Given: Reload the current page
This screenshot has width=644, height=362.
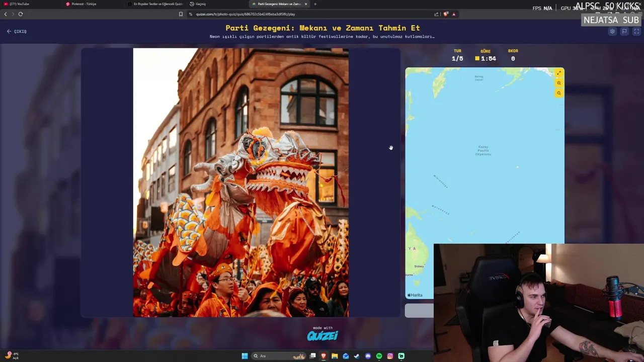Looking at the screenshot, I should (x=21, y=14).
